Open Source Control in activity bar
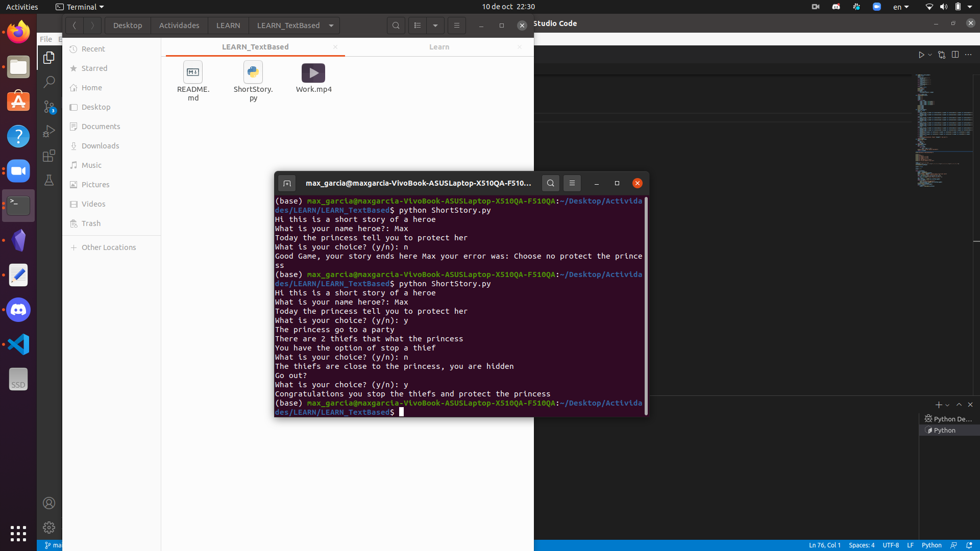980x551 pixels. click(x=49, y=107)
